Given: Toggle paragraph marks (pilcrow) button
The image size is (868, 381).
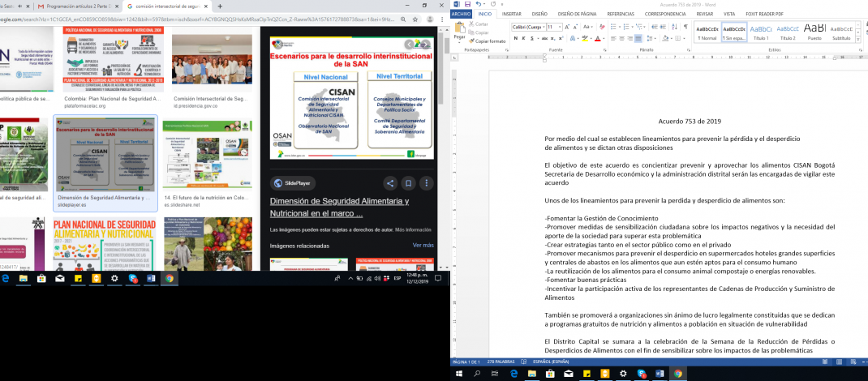Looking at the screenshot, I should tap(685, 27).
